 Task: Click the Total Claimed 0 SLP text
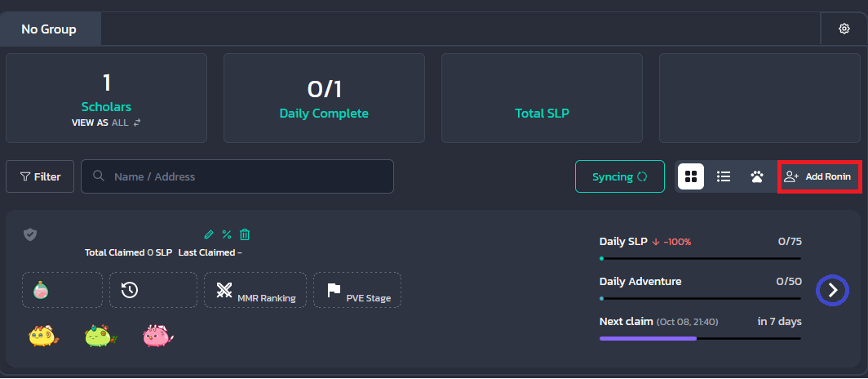[x=128, y=252]
